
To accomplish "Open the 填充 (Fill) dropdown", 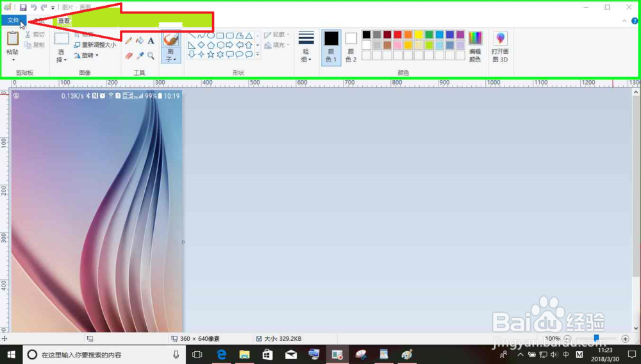I will (277, 45).
